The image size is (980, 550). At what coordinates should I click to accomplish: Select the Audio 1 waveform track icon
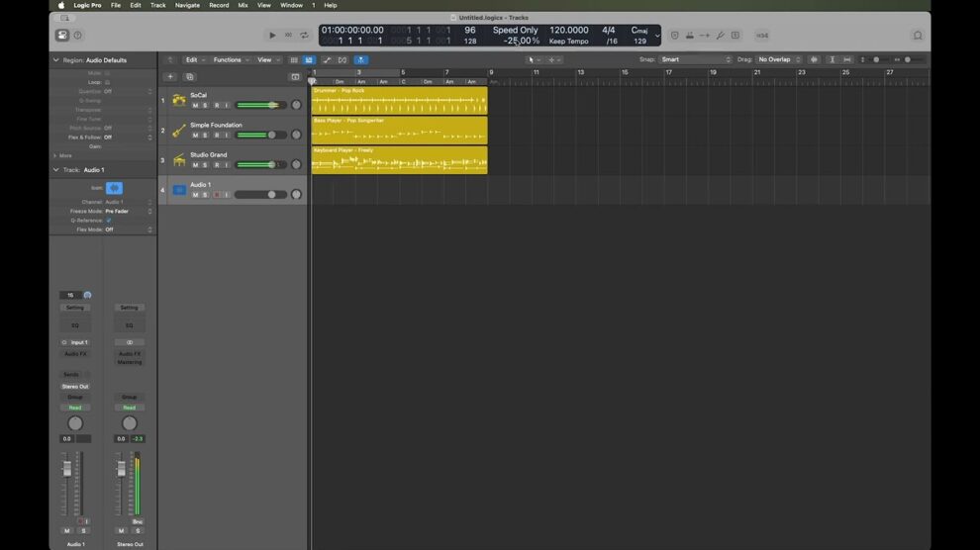tap(179, 190)
